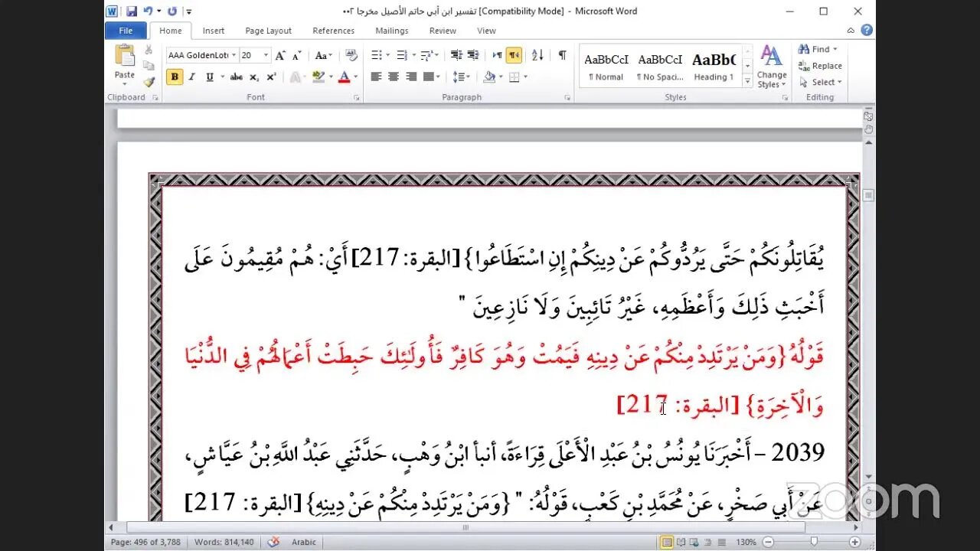The width and height of the screenshot is (980, 551).
Task: Apply the No Spacing style
Action: click(660, 66)
